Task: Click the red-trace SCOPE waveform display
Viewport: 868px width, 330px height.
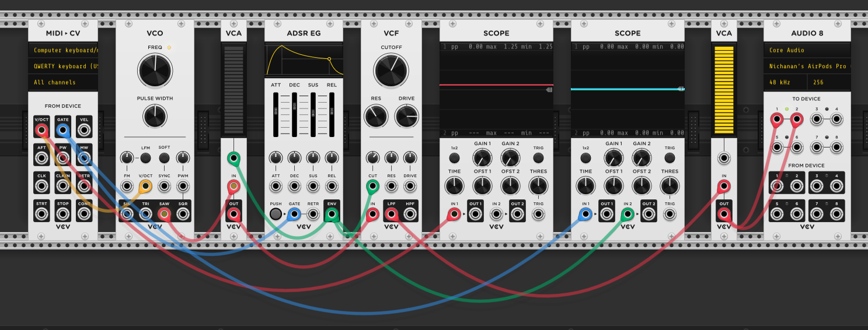Action: (496, 90)
